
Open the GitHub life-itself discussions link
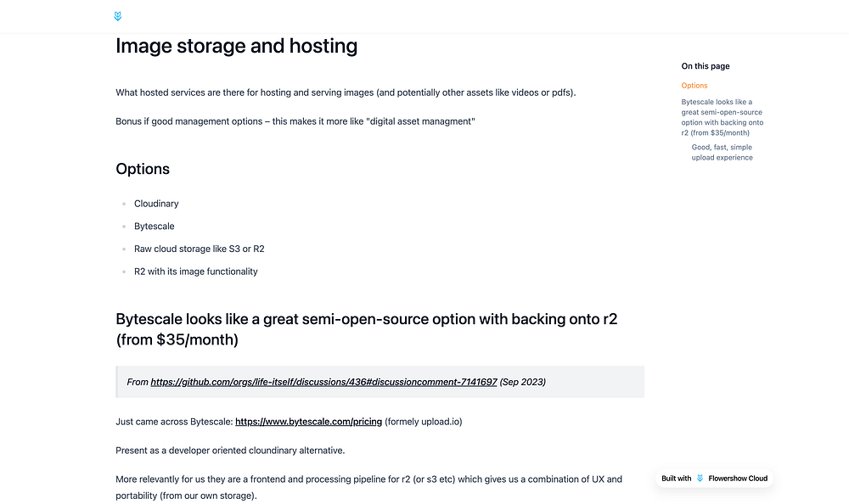323,382
